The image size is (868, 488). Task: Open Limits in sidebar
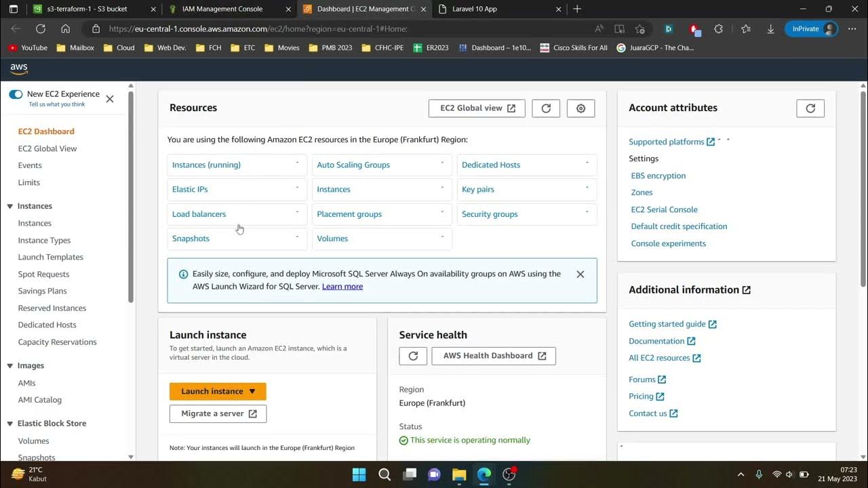click(x=29, y=182)
